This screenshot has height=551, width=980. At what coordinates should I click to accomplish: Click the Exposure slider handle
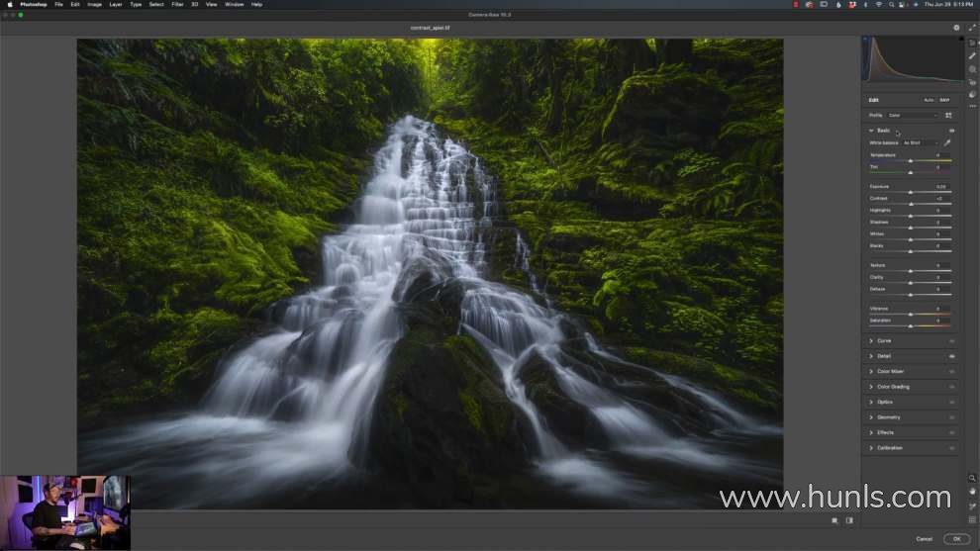click(x=911, y=193)
